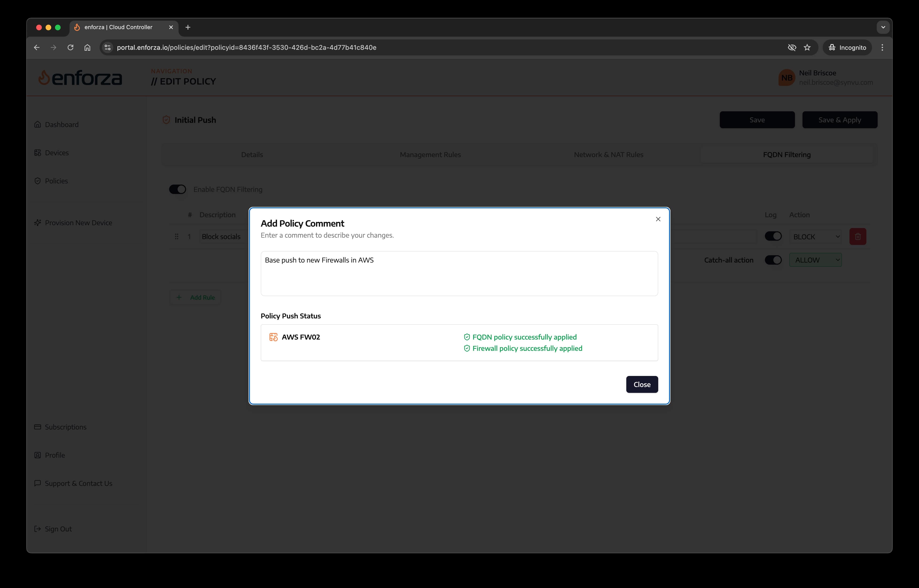Click the tracking protection eye icon
Screen dimensions: 919x588
[792, 47]
